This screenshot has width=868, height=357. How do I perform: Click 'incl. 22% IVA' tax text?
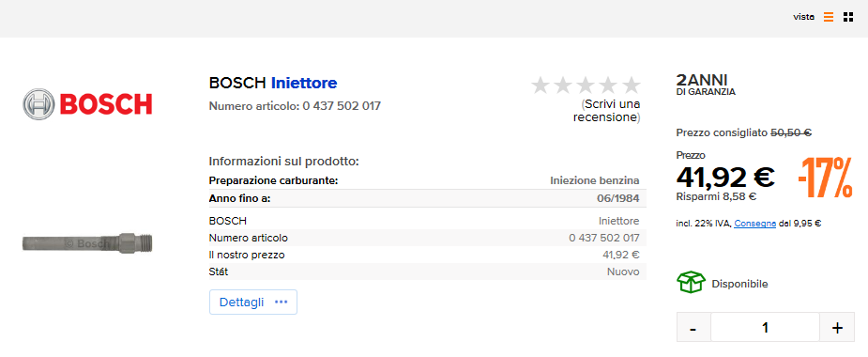[x=704, y=224]
